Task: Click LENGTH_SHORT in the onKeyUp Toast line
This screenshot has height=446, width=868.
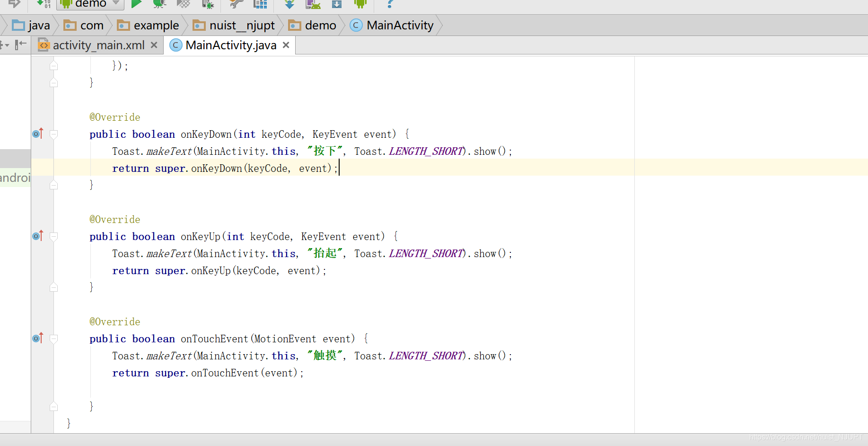Action: (x=426, y=254)
